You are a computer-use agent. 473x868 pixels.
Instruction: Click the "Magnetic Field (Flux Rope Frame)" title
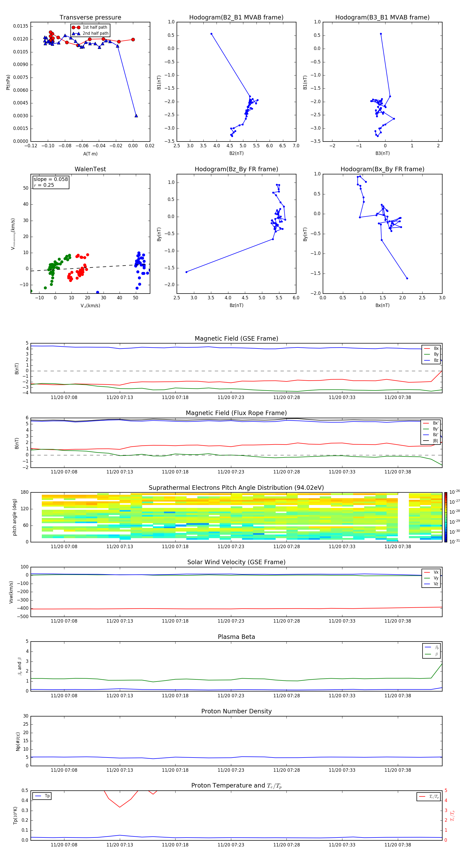click(236, 413)
